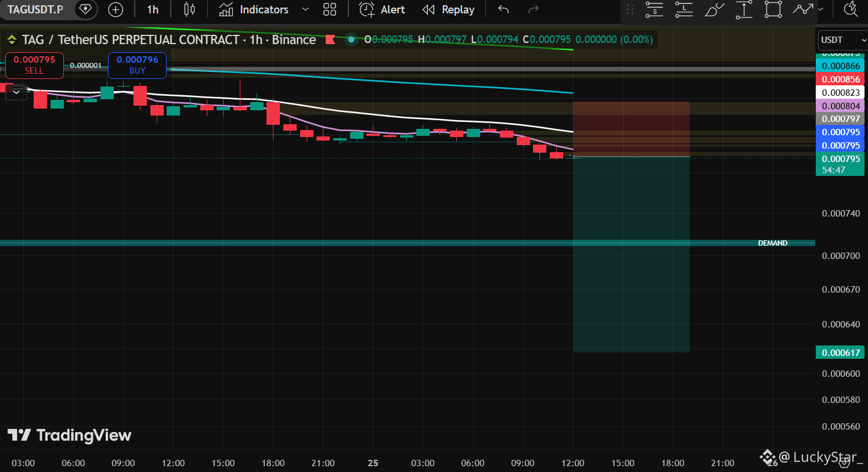
Task: Open the Quick Search lightning icon
Action: click(851, 9)
